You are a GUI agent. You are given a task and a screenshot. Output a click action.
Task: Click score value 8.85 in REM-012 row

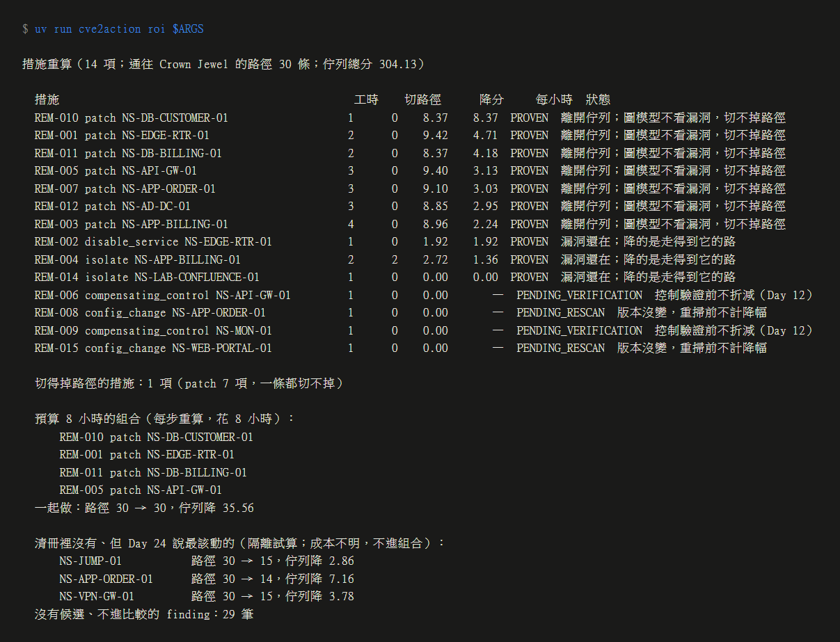tap(436, 207)
